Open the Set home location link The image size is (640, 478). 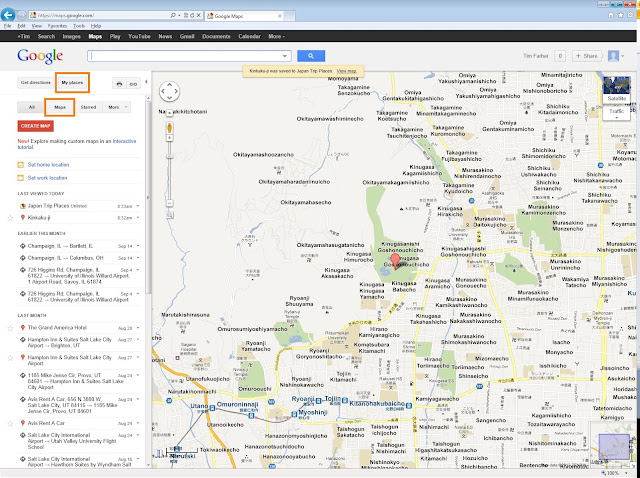pyautogui.click(x=48, y=165)
